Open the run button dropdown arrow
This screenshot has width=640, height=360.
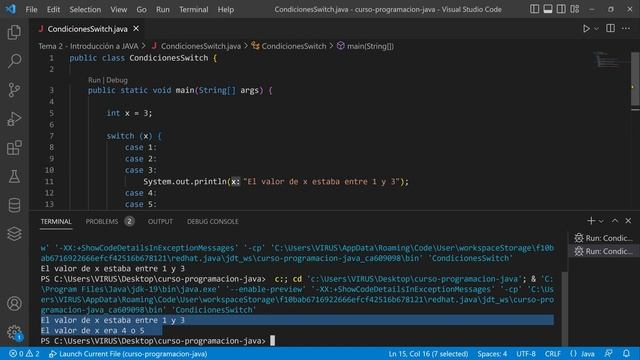(x=596, y=29)
